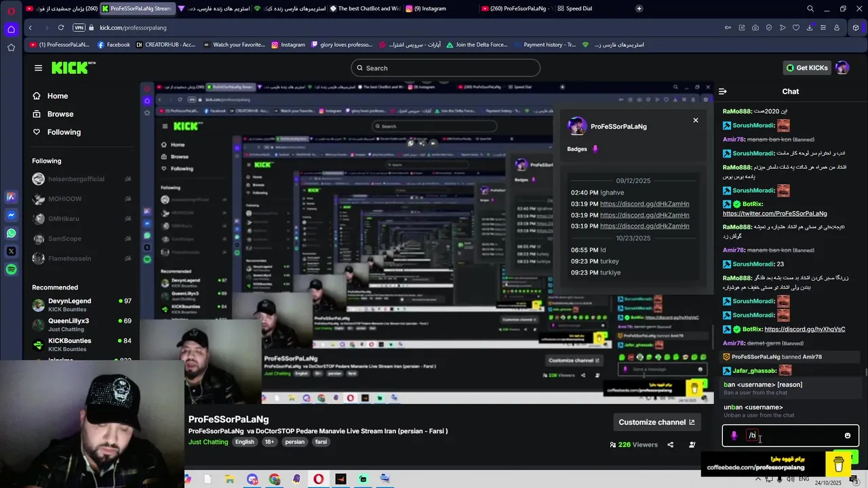Toggle offline indicator for SamScope
Screen dimensions: 868x488
click(127, 239)
